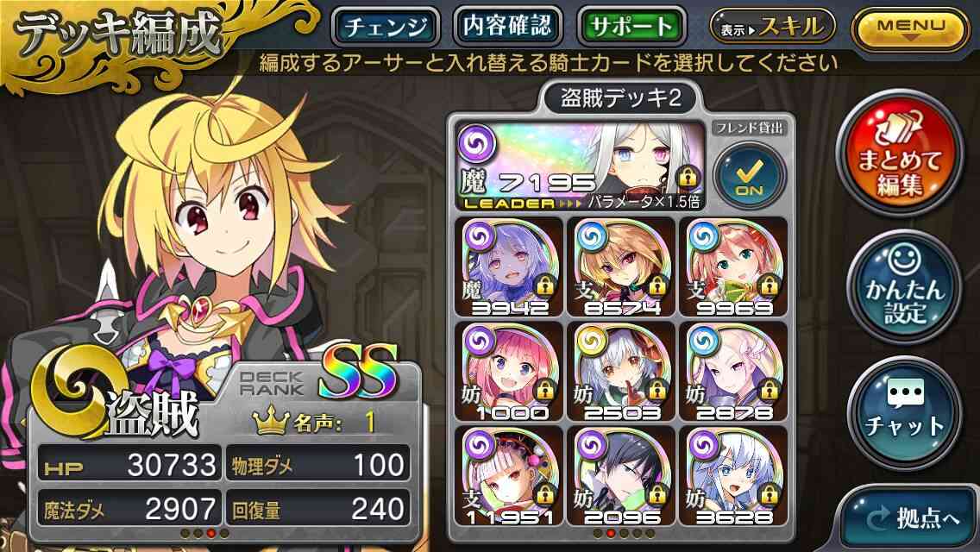Return with the 拠点へ button
Image resolution: width=980 pixels, height=552 pixels.
click(x=912, y=518)
